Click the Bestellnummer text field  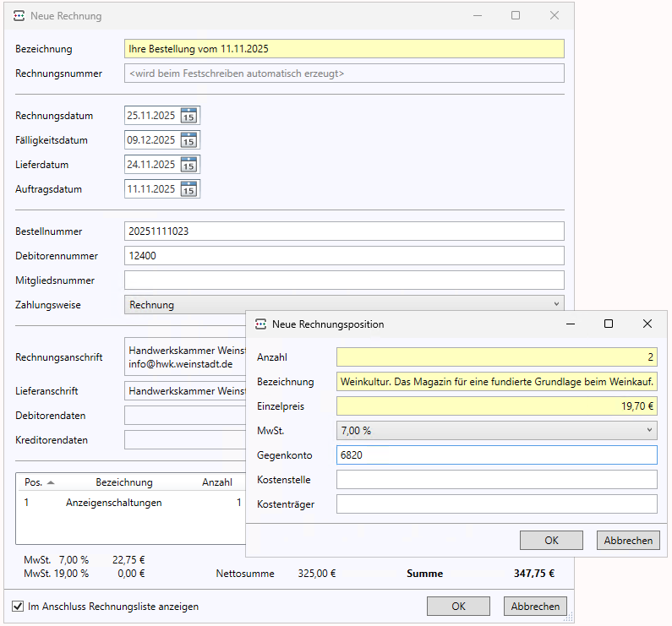pos(343,231)
